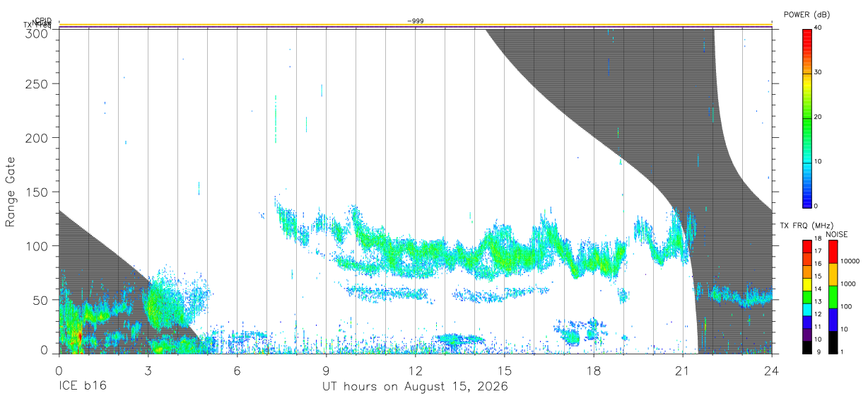Viewport: 868px width, 401px height.
Task: Click the UT hours on August 15, 2026 label
Action: coord(415,388)
